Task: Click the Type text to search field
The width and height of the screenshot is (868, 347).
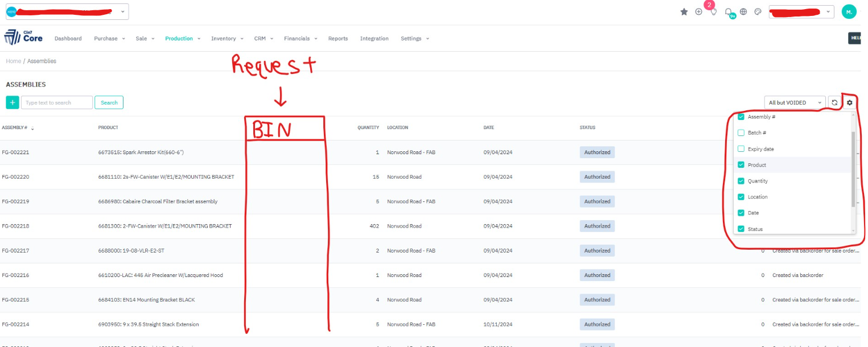Action: 57,102
